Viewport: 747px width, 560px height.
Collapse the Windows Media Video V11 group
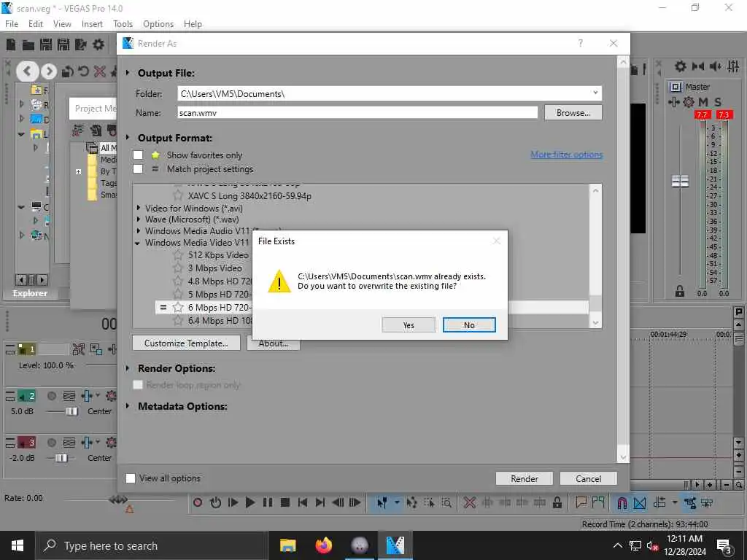(x=138, y=243)
